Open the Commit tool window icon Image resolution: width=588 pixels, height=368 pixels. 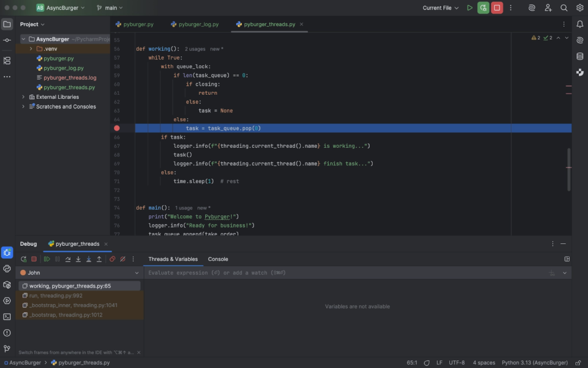coord(7,40)
